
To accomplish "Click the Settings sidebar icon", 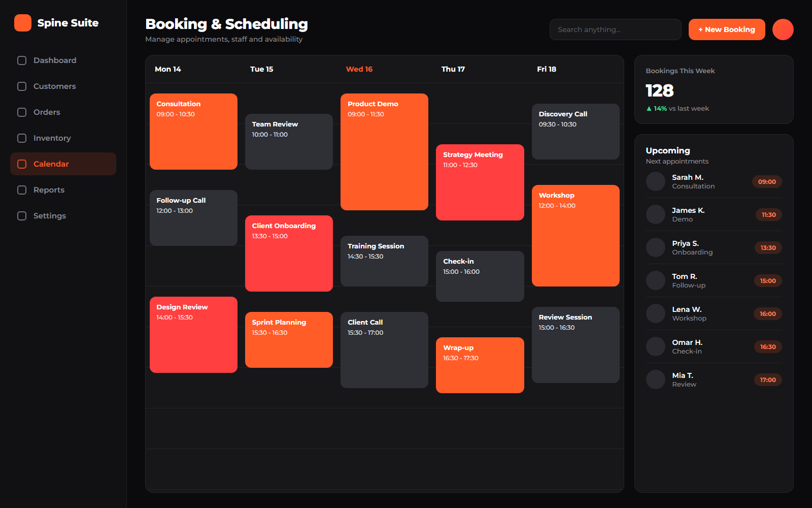I will 22,216.
